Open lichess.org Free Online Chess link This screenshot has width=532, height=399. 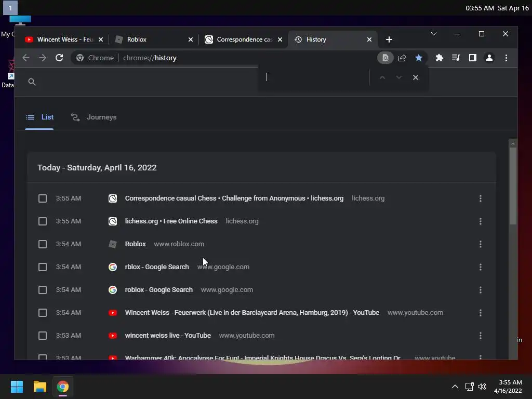click(171, 221)
